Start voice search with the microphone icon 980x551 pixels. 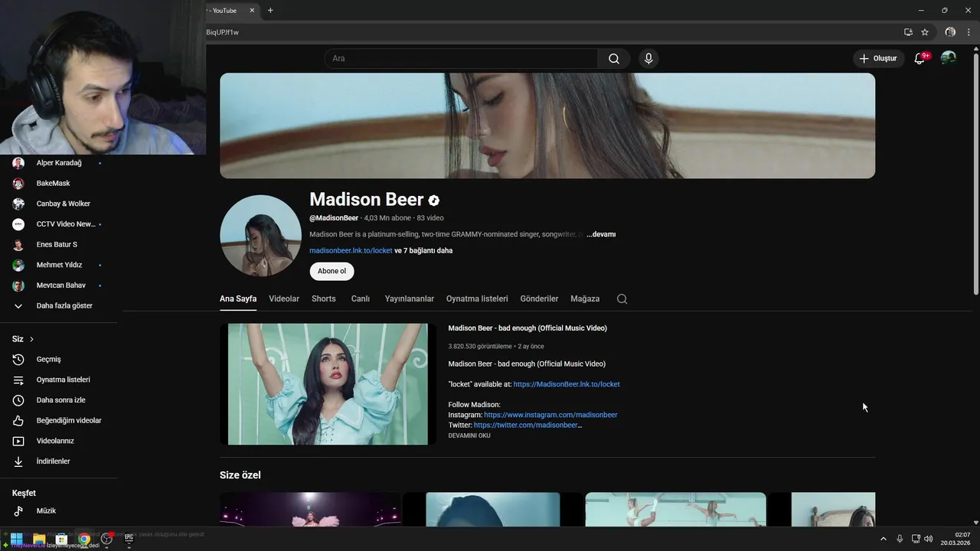click(x=648, y=59)
